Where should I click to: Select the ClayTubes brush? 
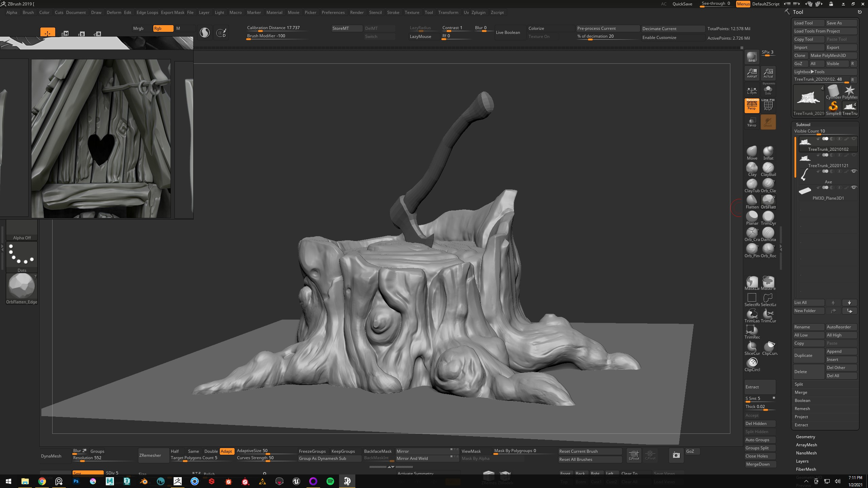[x=752, y=186]
